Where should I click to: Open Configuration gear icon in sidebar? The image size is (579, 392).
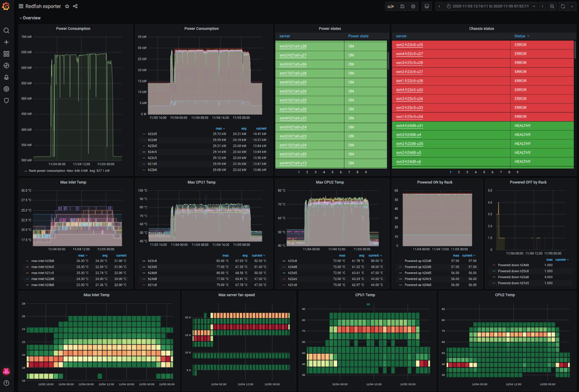tap(6, 89)
